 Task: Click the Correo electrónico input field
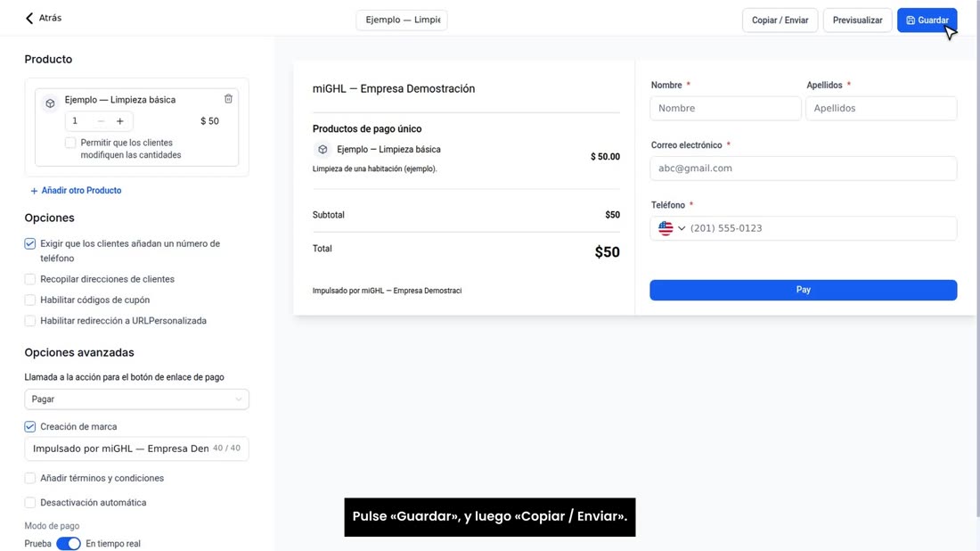pos(803,169)
